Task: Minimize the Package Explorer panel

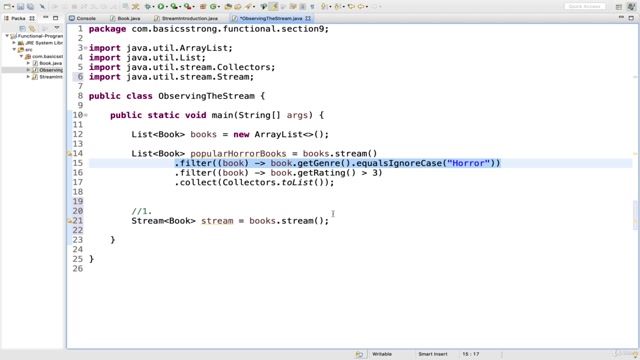Action: click(x=46, y=18)
